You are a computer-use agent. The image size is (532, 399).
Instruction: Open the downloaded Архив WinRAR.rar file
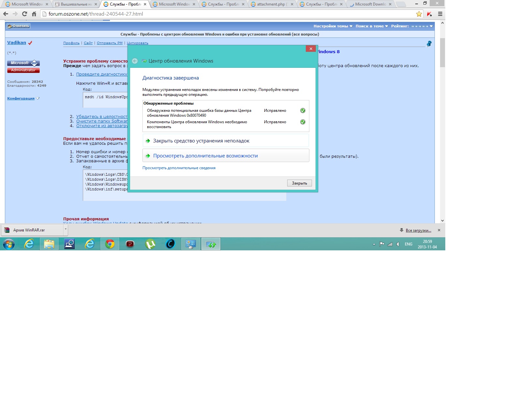(x=32, y=230)
